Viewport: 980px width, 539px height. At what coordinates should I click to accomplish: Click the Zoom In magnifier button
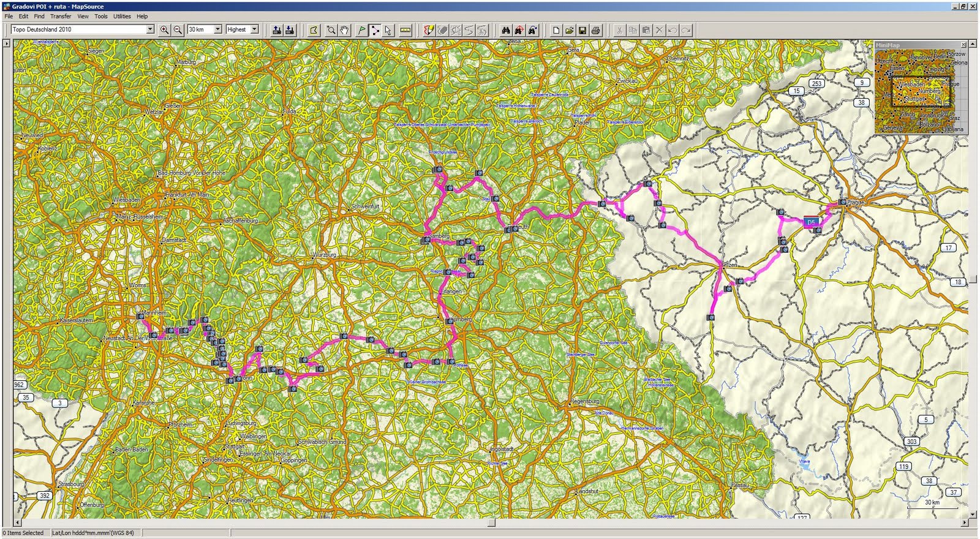pyautogui.click(x=164, y=29)
